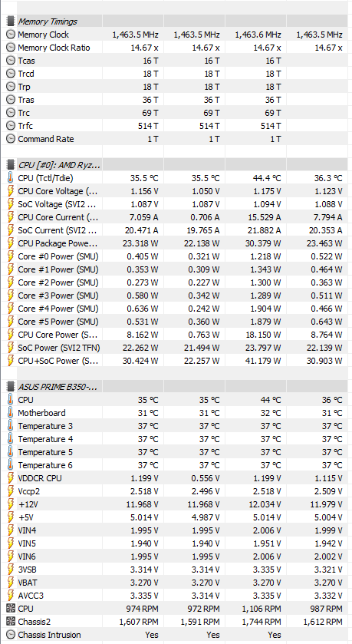
Task: Click the chip icon in Memory Timings header
Action: click(11, 21)
